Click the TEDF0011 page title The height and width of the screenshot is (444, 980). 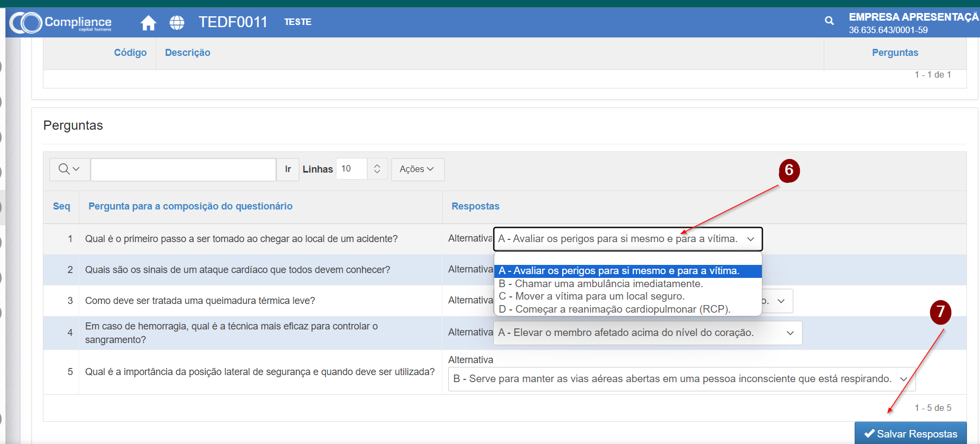tap(233, 22)
